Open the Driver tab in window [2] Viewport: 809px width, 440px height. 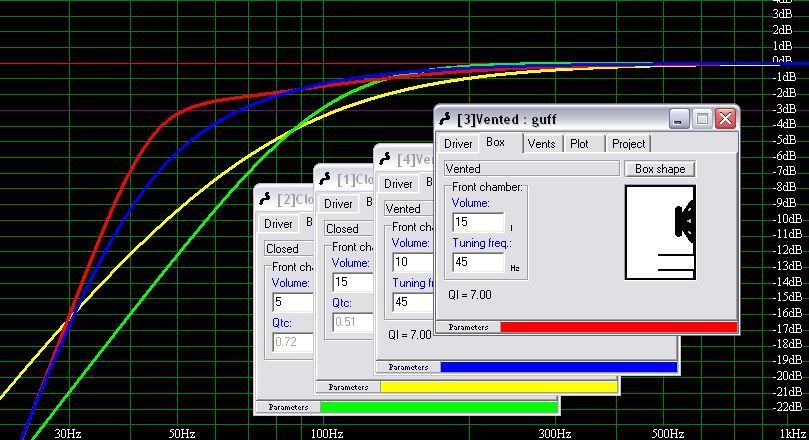tap(278, 223)
